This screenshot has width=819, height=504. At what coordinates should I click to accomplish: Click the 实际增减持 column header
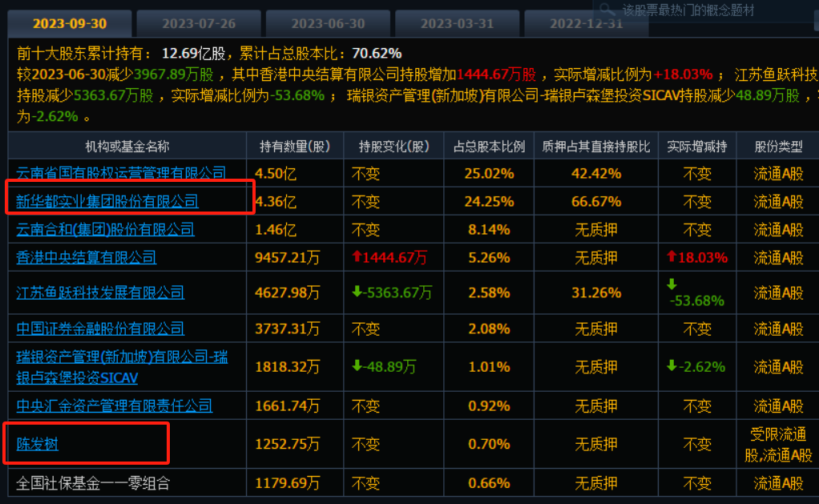pyautogui.click(x=697, y=147)
